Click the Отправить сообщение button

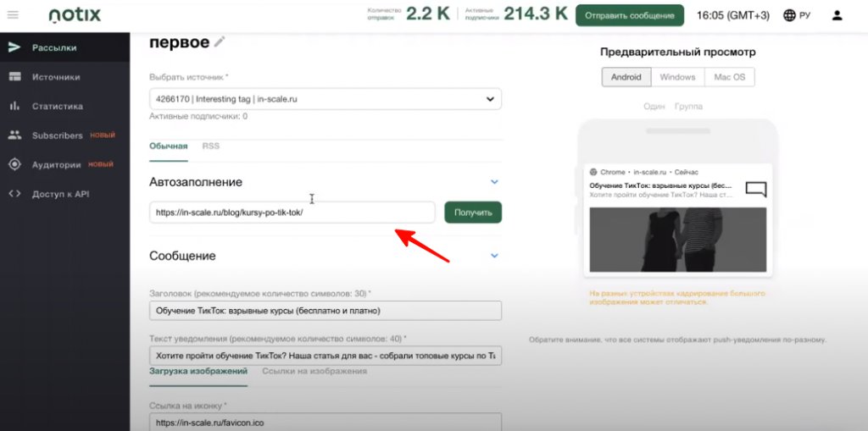[629, 15]
